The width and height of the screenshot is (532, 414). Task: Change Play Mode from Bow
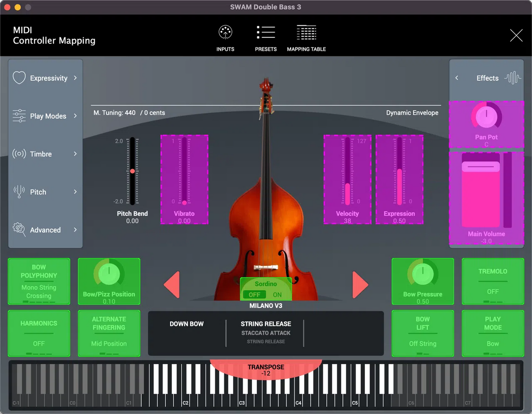(x=493, y=333)
